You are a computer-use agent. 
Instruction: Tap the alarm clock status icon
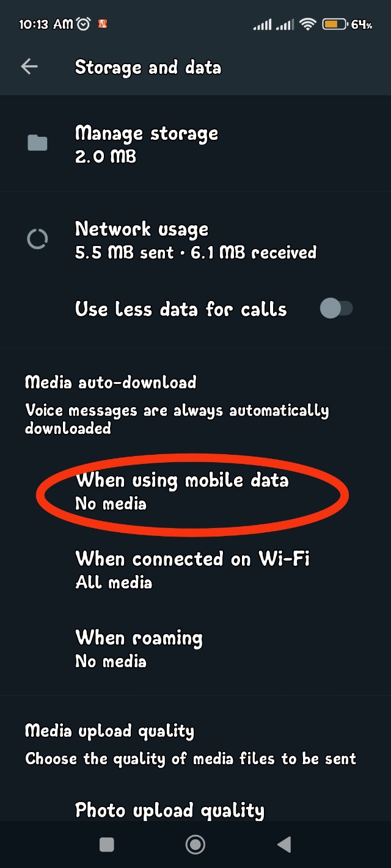point(84,24)
